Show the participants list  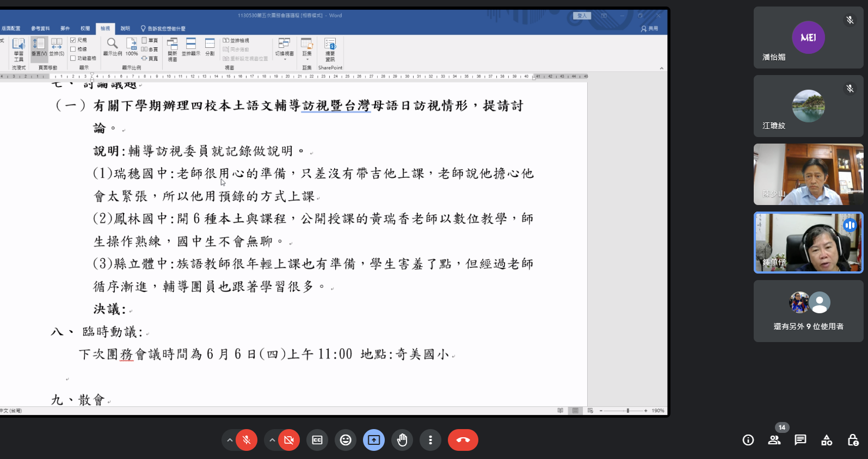(x=774, y=440)
